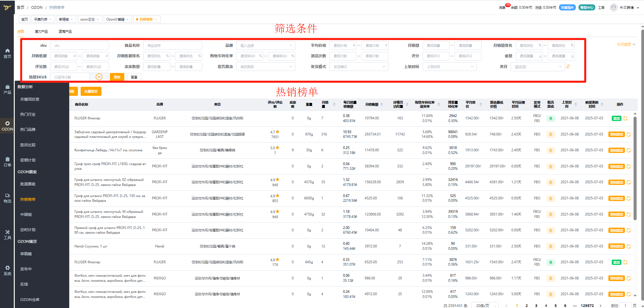The width and height of the screenshot is (644, 308).
Task: Open 产品 section in left sidebar
Action: 7,89
